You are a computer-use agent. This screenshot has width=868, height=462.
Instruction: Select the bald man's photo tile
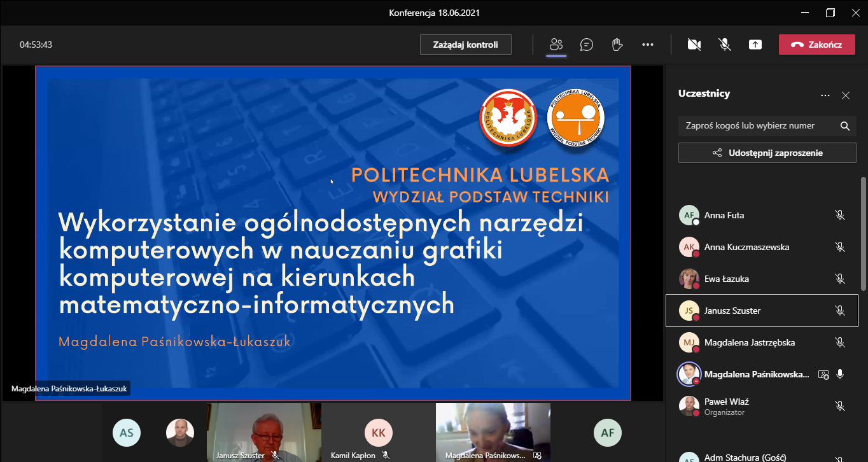180,433
